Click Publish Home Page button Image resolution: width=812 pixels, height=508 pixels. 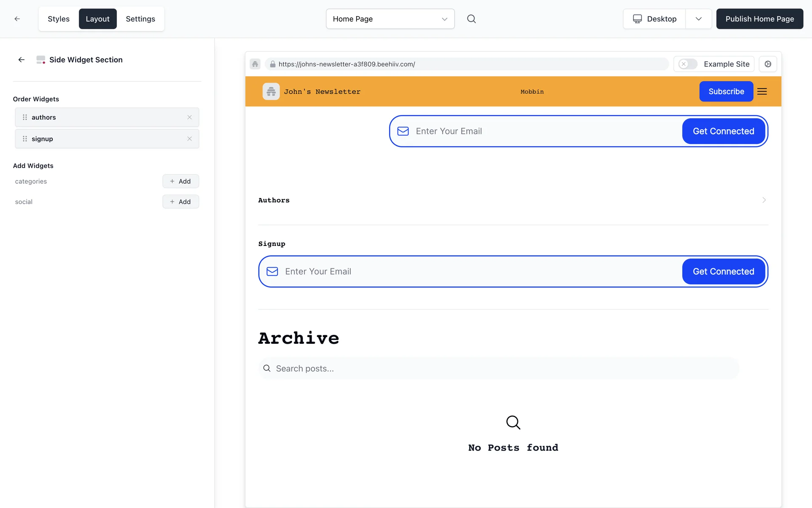click(760, 19)
